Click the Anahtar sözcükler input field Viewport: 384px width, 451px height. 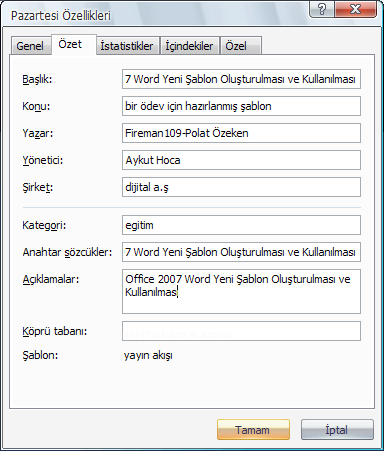click(x=241, y=252)
